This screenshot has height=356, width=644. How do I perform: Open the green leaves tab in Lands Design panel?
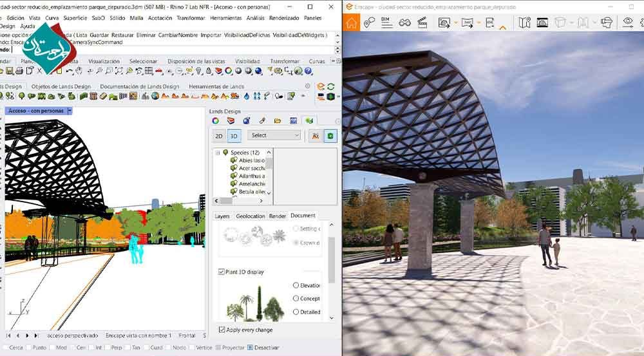[309, 121]
